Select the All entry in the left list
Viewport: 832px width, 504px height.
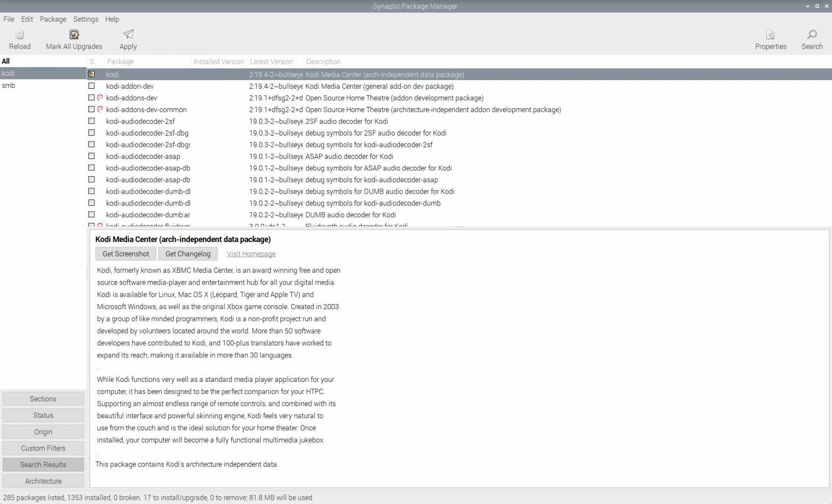(x=43, y=61)
